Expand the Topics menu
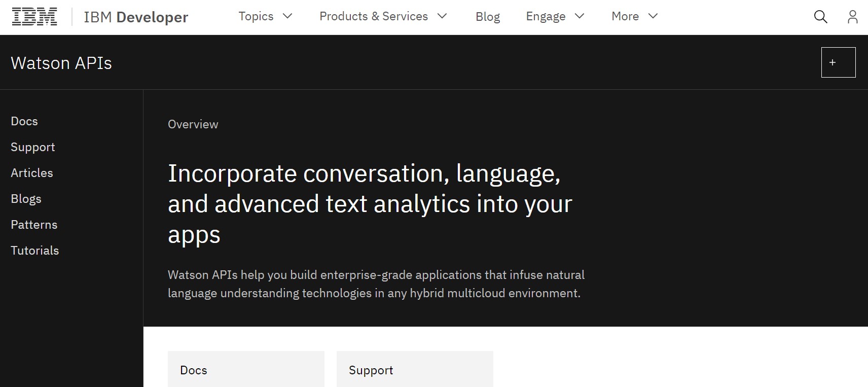This screenshot has width=868, height=387. tap(266, 16)
